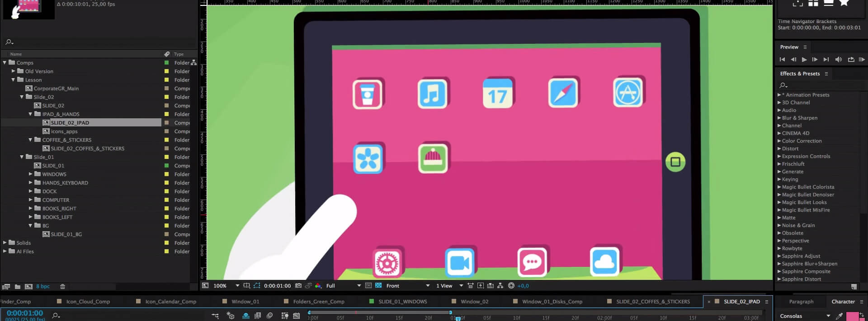Expand the Old Version folder
Screen dimensions: 868x321
tap(13, 71)
